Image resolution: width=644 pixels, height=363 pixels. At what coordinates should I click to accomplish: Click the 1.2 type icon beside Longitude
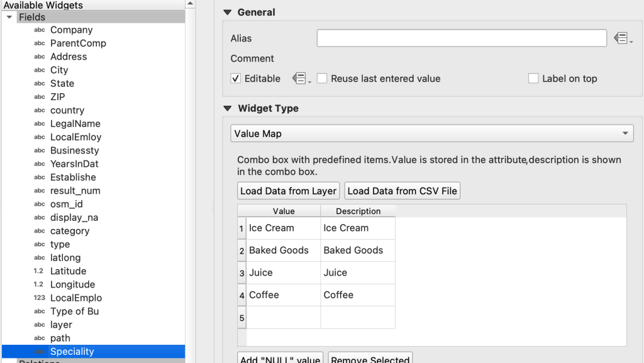[39, 284]
